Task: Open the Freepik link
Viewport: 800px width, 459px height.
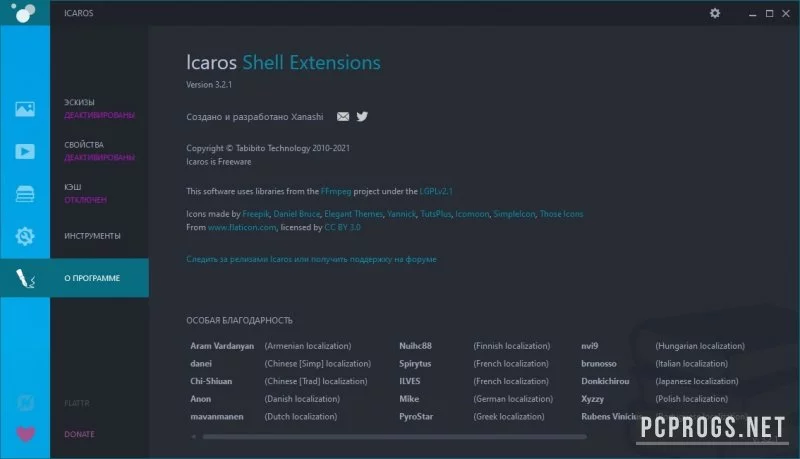Action: click(256, 214)
